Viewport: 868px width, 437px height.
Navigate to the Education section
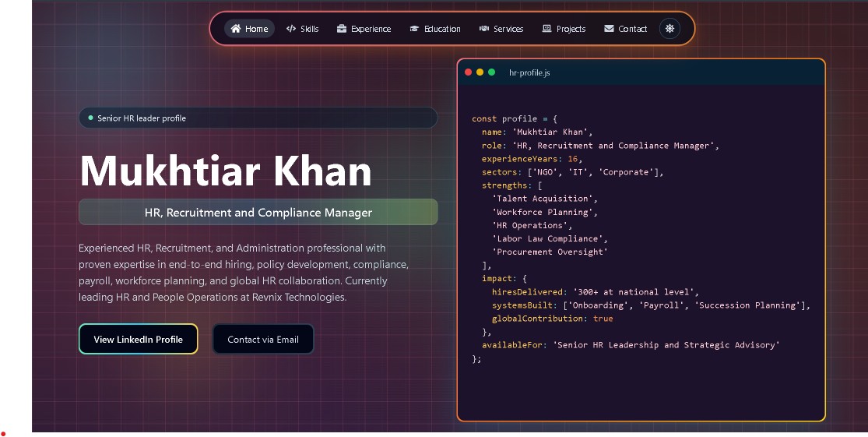click(435, 28)
